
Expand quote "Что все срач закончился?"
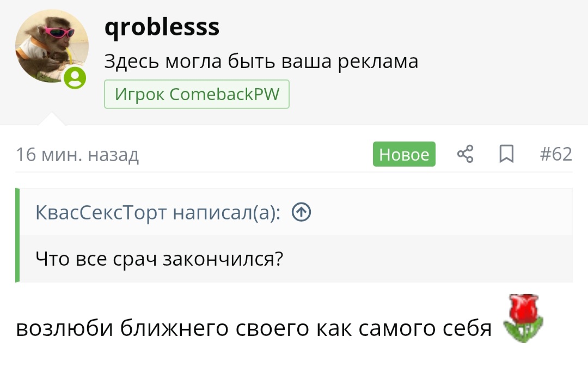[160, 258]
